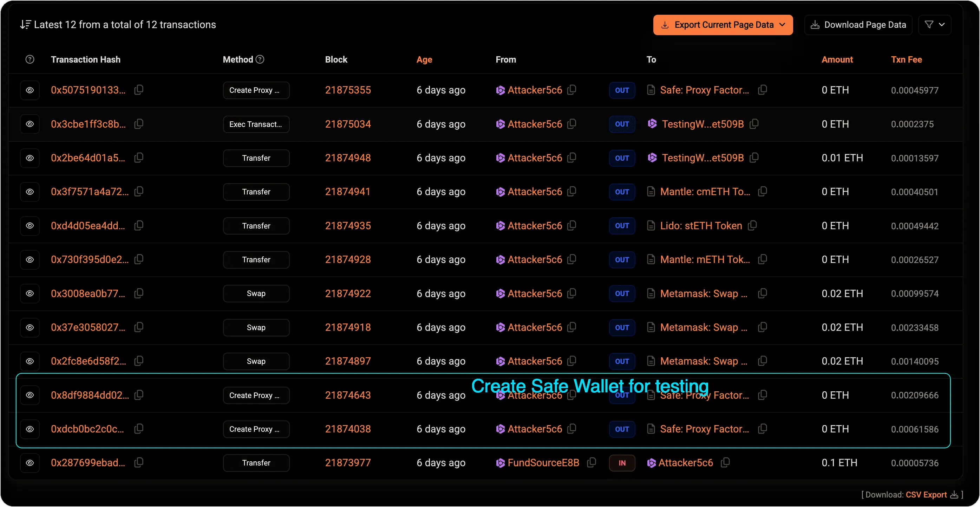The height and width of the screenshot is (507, 980).
Task: Open Export Current Page Data dropdown
Action: pos(723,25)
